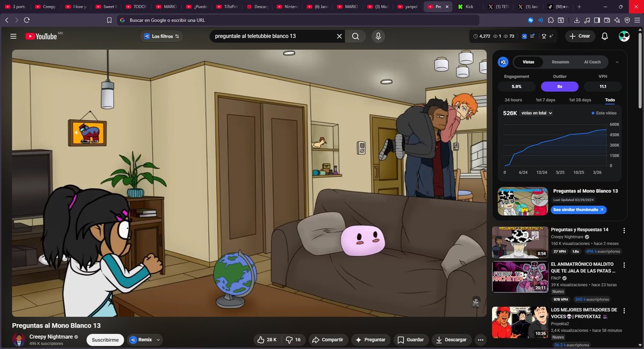644x349 pixels.
Task: Open more actions ellipsis under video
Action: tap(480, 339)
